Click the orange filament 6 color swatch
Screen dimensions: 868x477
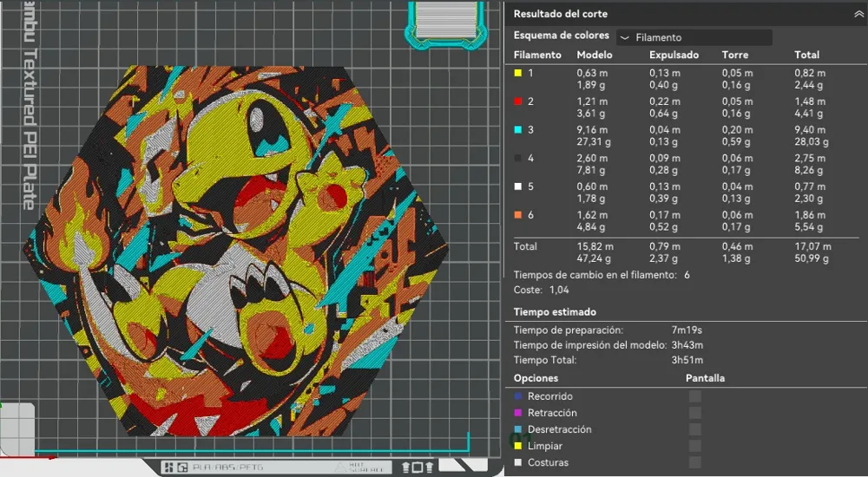518,215
